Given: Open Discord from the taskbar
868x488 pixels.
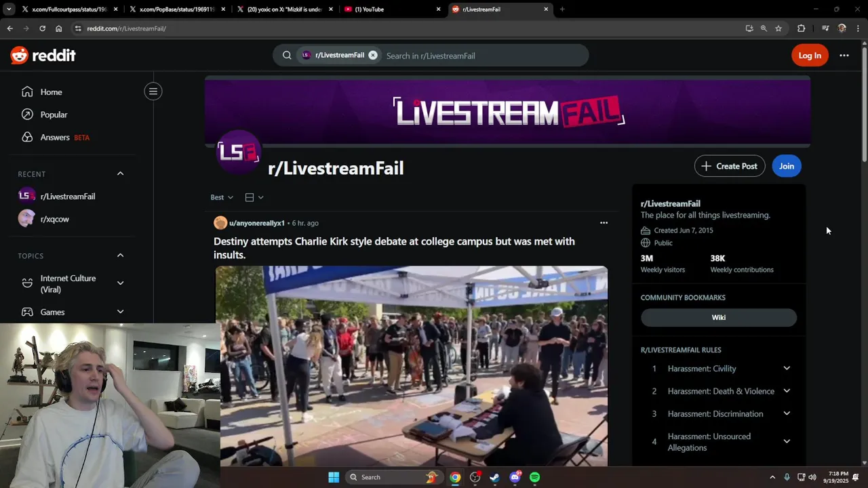Looking at the screenshot, I should [515, 477].
